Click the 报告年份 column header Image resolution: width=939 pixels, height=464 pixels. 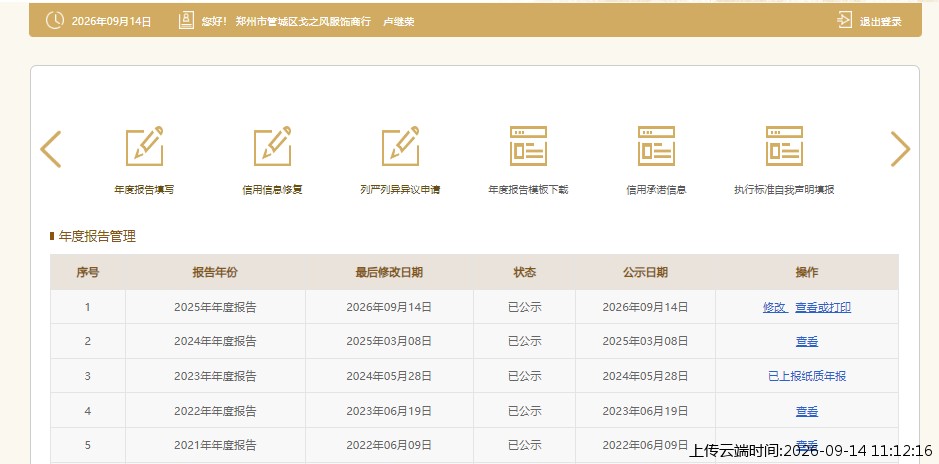click(x=215, y=272)
